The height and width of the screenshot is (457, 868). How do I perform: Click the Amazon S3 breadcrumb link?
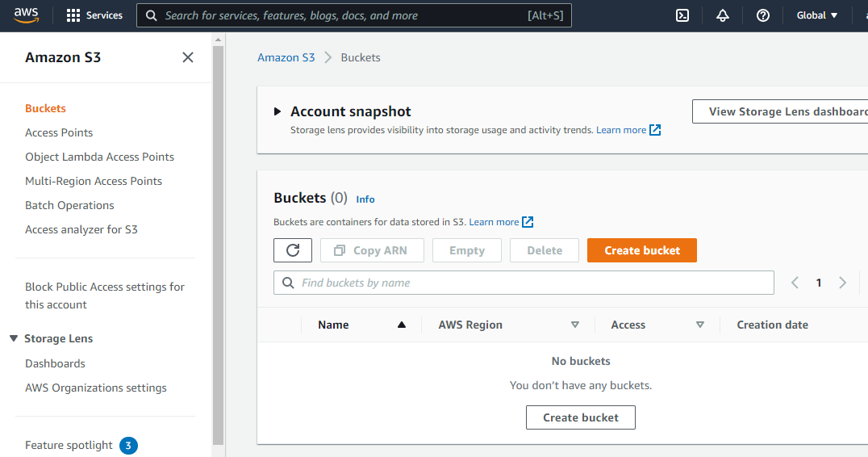point(286,57)
